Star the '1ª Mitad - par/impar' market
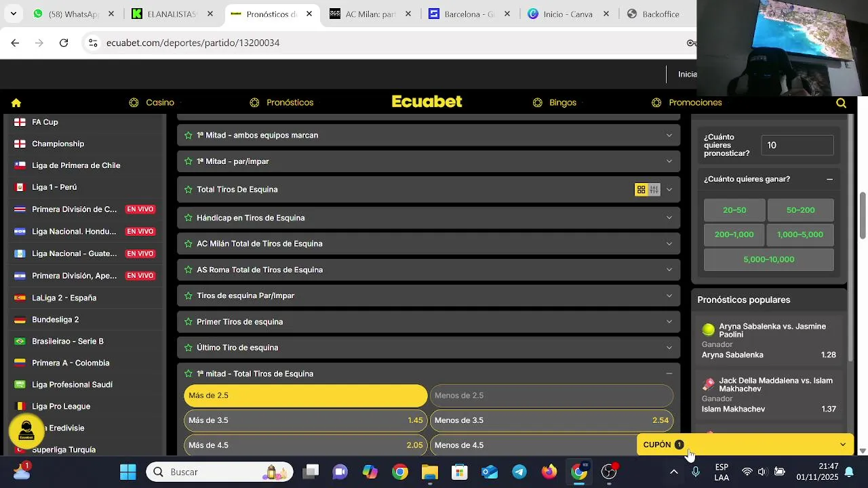 pyautogui.click(x=189, y=161)
